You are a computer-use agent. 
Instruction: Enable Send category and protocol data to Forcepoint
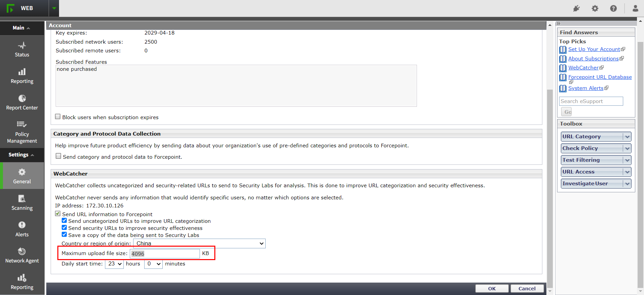58,156
